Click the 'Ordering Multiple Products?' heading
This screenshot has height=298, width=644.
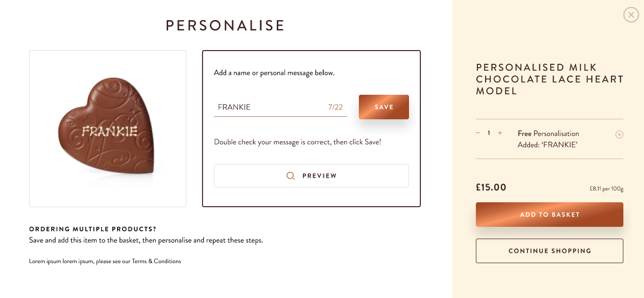click(92, 229)
